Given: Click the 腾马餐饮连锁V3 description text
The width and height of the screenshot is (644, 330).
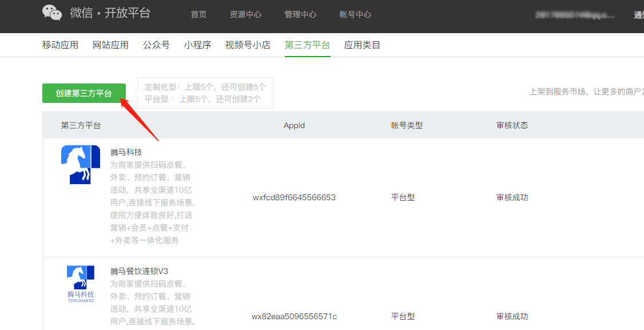Looking at the screenshot, I should click(x=151, y=303).
